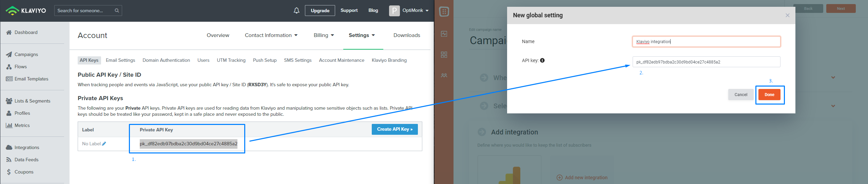Image resolution: width=868 pixels, height=184 pixels.
Task: Click the Next button in OptiMonk
Action: pos(841,8)
